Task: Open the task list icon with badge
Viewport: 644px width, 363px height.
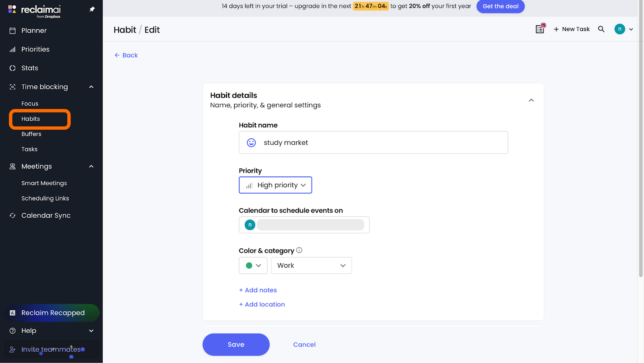Action: (540, 29)
